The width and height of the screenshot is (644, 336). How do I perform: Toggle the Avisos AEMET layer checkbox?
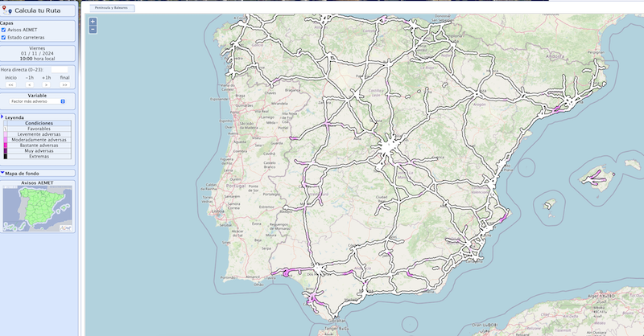(3, 30)
